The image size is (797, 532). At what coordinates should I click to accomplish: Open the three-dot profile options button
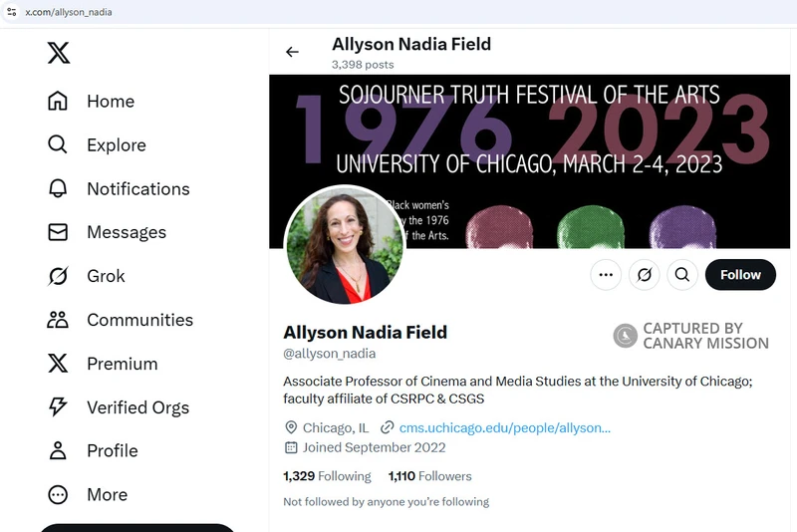click(x=606, y=275)
